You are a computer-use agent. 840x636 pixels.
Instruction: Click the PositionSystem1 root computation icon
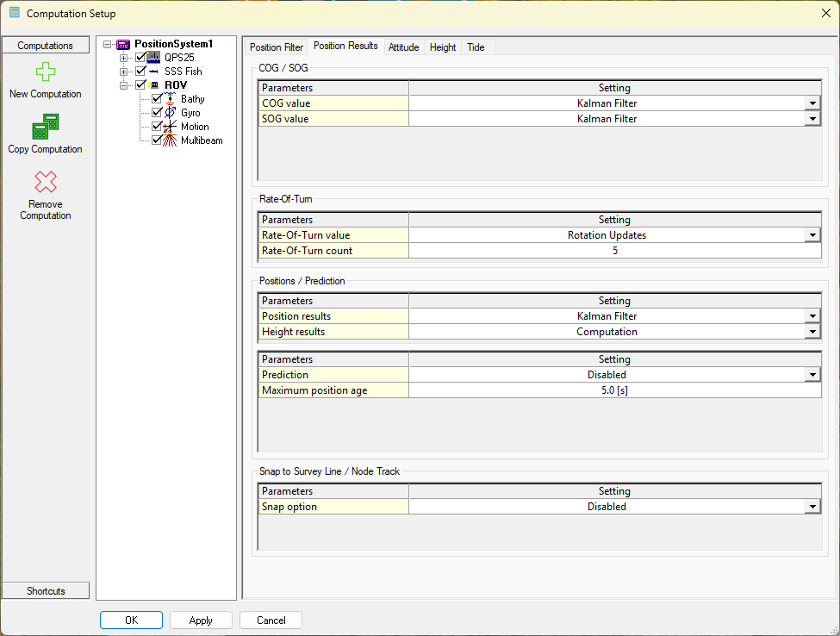pyautogui.click(x=123, y=44)
